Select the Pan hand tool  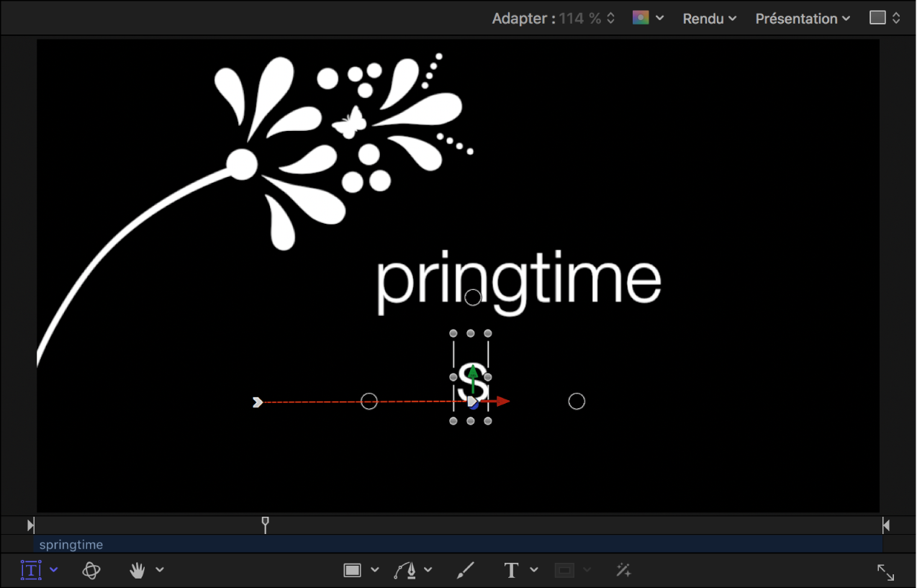point(137,570)
